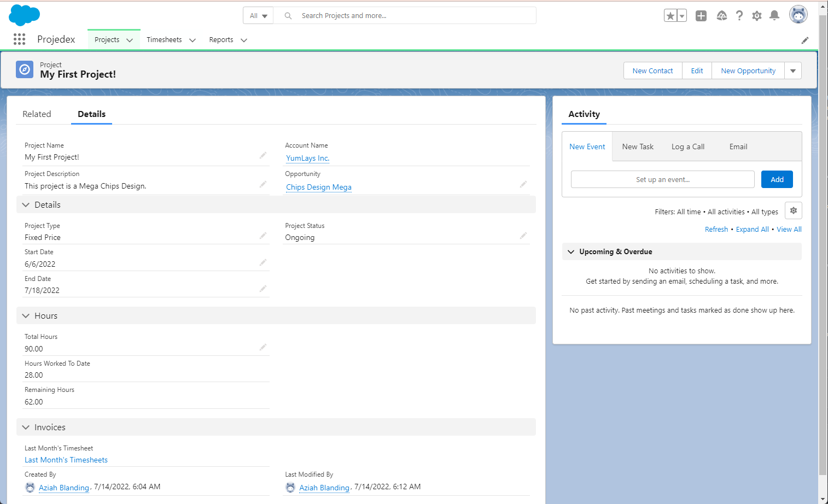Viewport: 828px width, 504px height.
Task: Switch to the Related tab
Action: point(37,114)
